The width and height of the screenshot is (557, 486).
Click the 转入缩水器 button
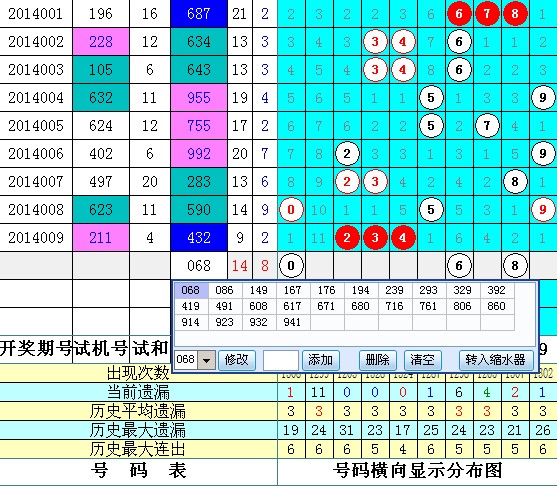(496, 360)
